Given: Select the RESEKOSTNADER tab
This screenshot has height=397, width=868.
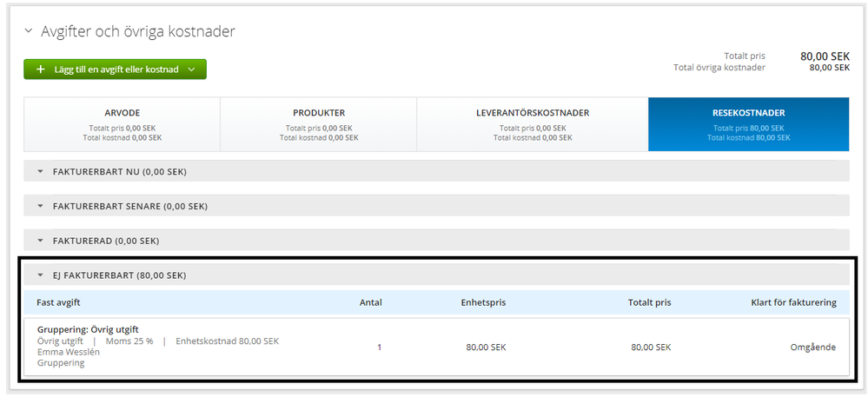Looking at the screenshot, I should [748, 124].
